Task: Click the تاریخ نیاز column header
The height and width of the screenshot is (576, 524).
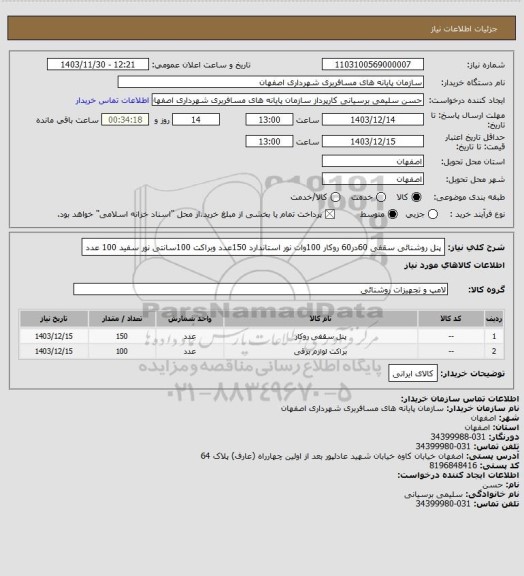Action: [x=54, y=319]
